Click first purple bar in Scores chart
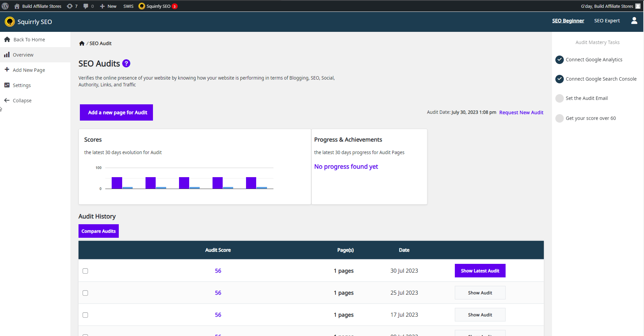The image size is (644, 336). (117, 183)
